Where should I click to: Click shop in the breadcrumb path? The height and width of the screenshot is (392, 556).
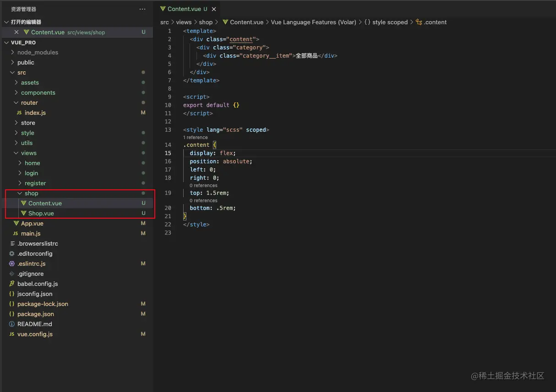(x=206, y=22)
